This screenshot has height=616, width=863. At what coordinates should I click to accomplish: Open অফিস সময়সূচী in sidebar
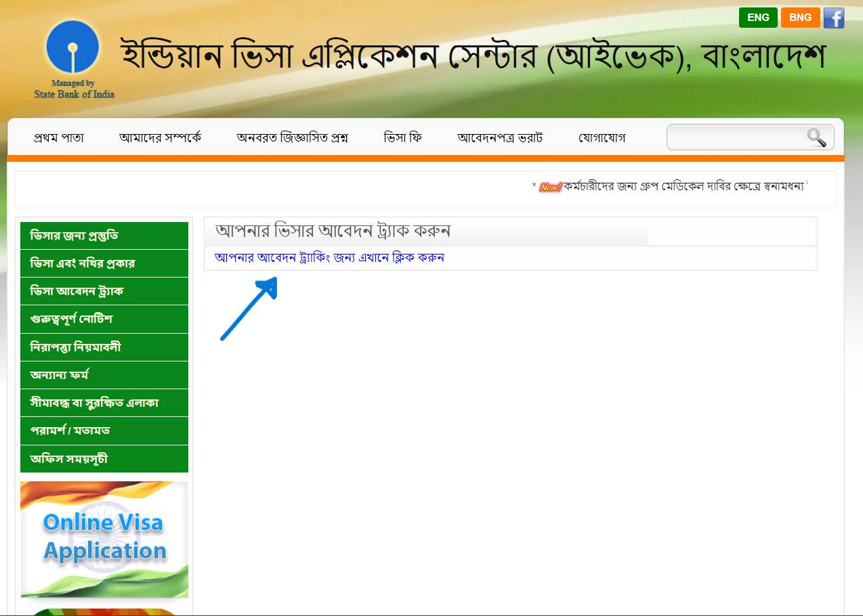pos(104,459)
